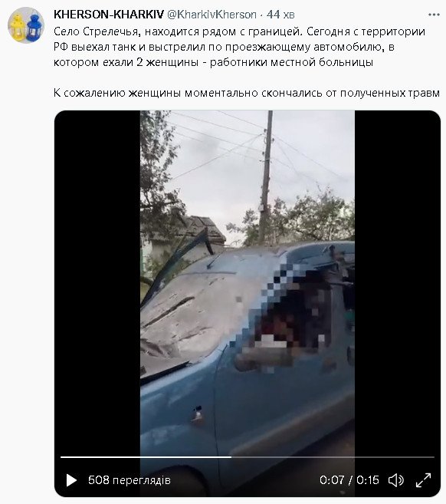Click the KHERSON-KHARKIV display name
The image size is (446, 504).
pyautogui.click(x=109, y=15)
